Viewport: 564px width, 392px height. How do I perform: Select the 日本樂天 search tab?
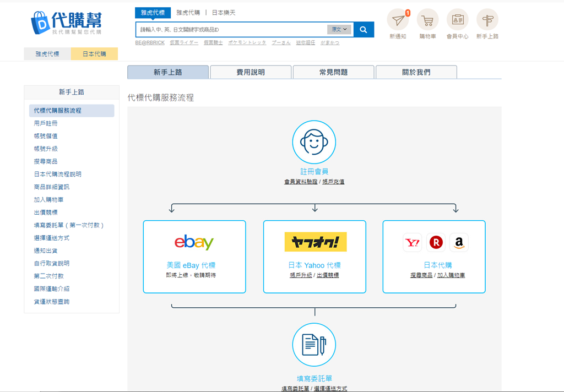coord(224,13)
